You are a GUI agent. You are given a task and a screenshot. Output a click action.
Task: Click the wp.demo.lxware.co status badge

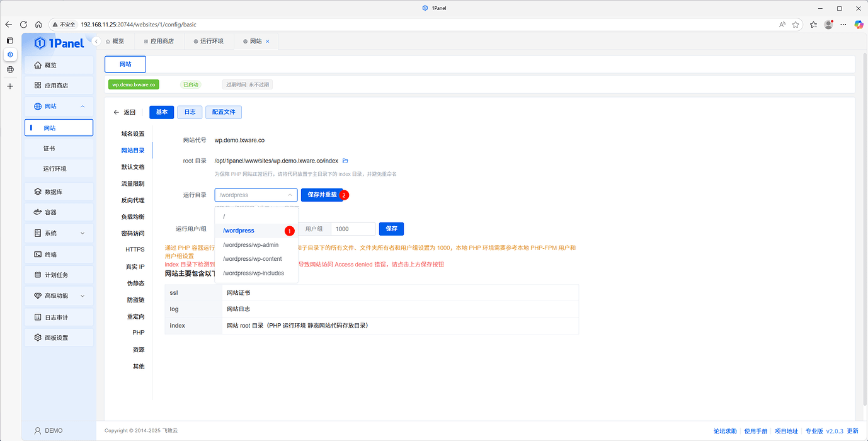(x=133, y=84)
